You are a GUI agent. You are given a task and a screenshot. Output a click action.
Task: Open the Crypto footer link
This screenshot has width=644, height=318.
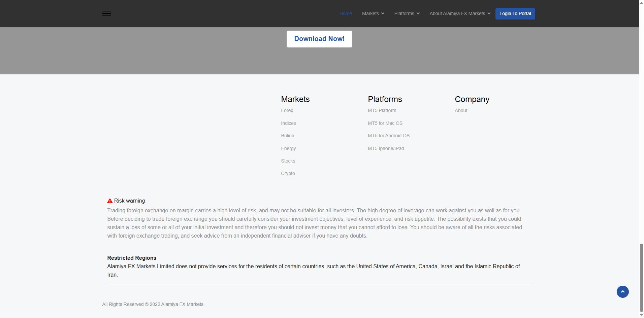(x=288, y=173)
